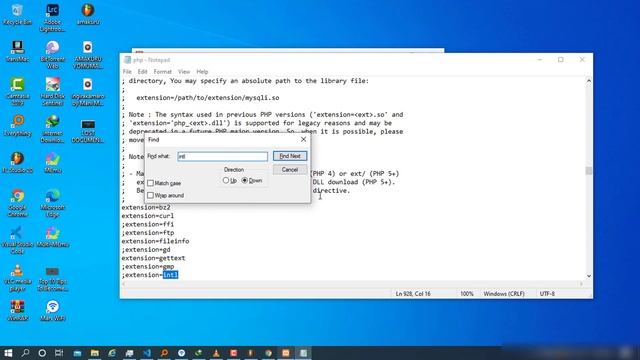Click the line ;extension=gd
Image resolution: width=640 pixels, height=360 pixels.
pyautogui.click(x=146, y=249)
